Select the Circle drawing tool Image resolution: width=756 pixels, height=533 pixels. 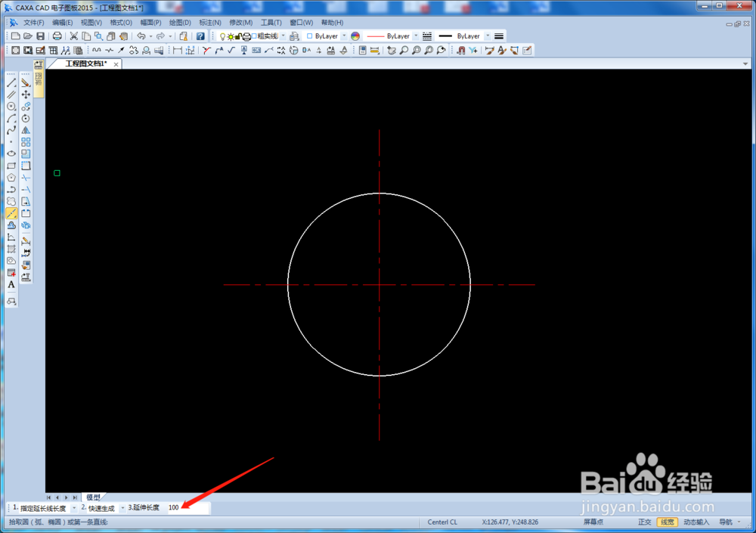(11, 107)
